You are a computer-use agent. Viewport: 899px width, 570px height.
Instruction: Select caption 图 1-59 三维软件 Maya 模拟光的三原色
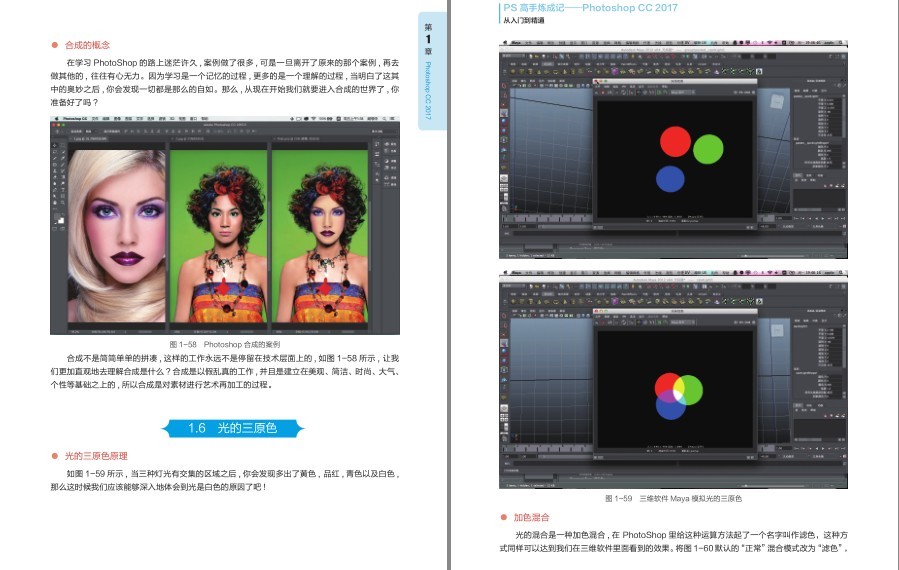tap(673, 498)
